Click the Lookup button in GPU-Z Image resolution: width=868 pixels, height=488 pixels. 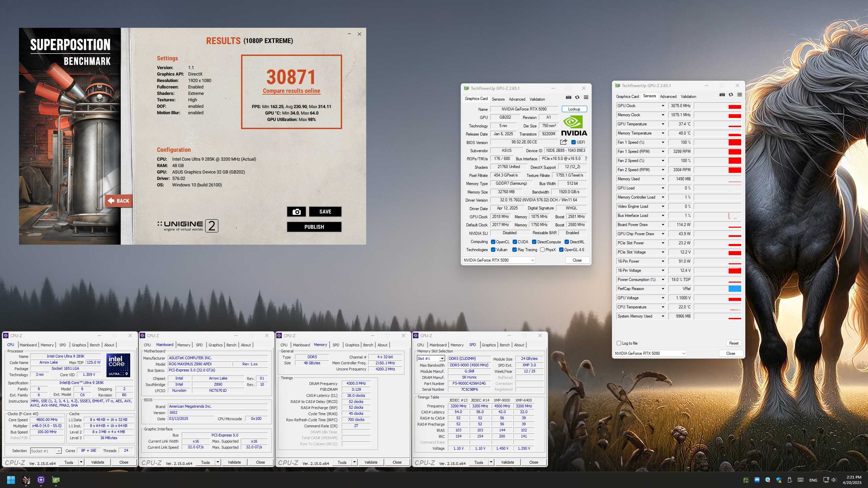[x=574, y=109]
